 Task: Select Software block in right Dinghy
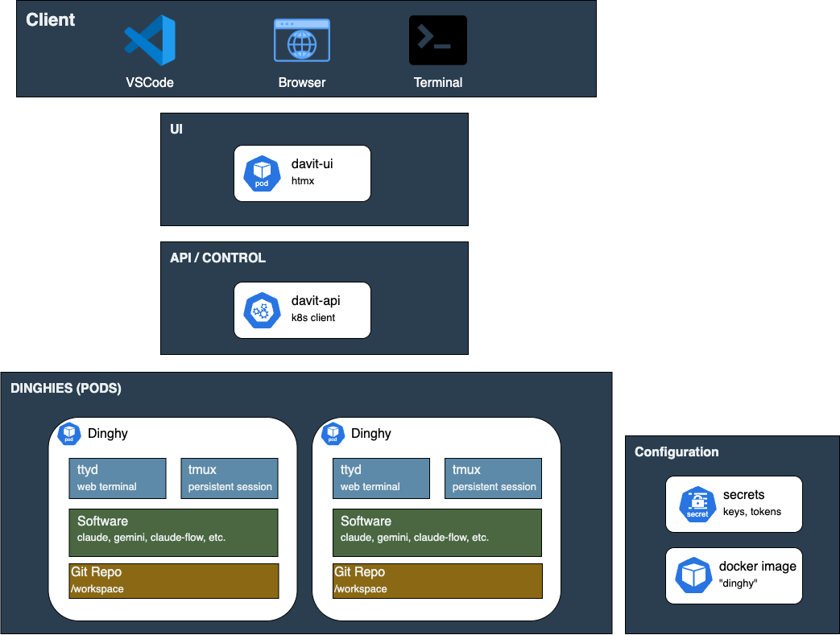click(437, 532)
